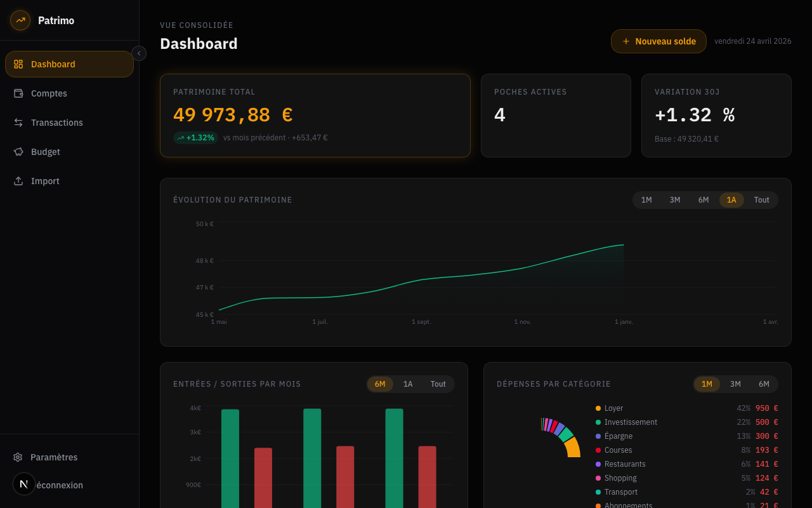This screenshot has height=508, width=812.
Task: Click the Dashboard grid icon in sidebar
Action: pyautogui.click(x=18, y=64)
